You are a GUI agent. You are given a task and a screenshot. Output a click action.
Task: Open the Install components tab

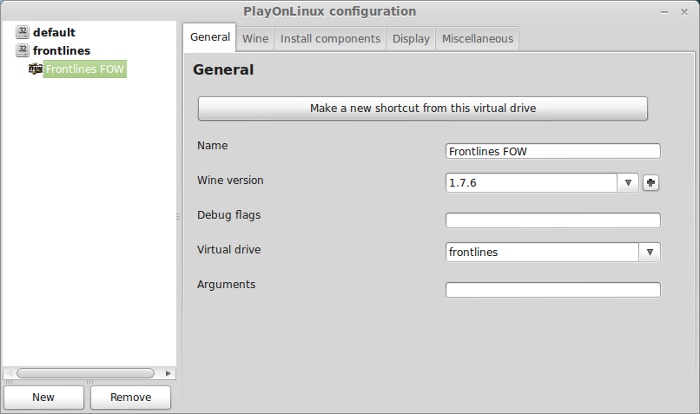[x=330, y=39]
